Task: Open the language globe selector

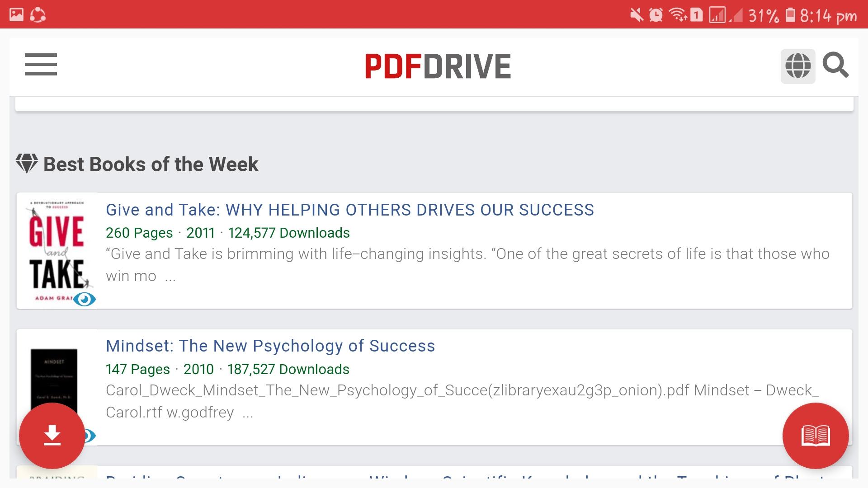Action: pos(798,66)
